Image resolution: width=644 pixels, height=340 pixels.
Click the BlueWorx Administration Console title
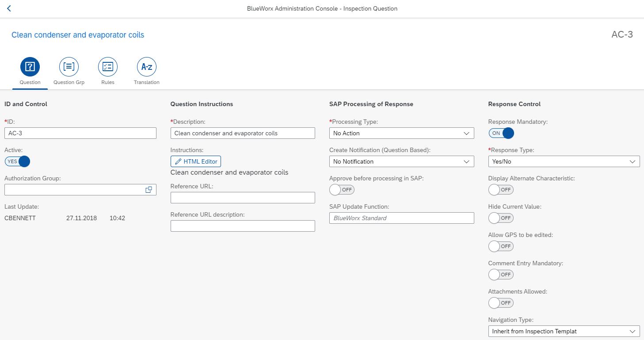coord(322,8)
